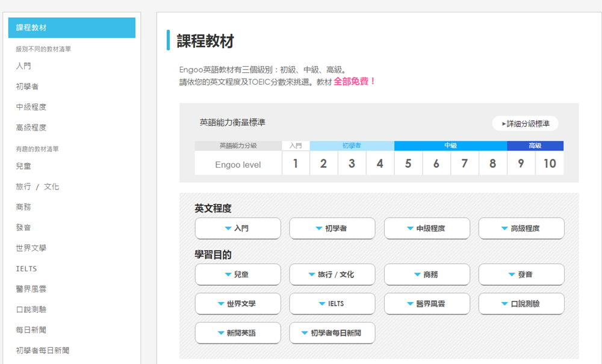
Task: Open 中級程度 in the left sidebar
Action: pos(31,107)
